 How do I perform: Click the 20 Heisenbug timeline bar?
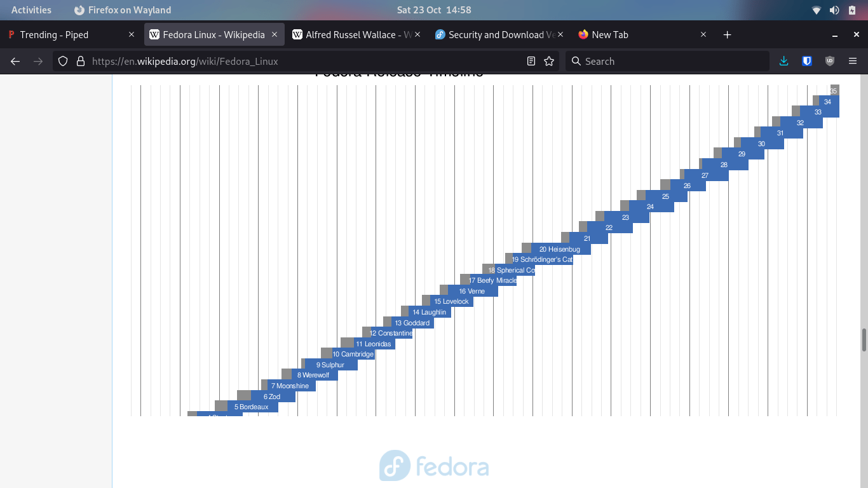pyautogui.click(x=561, y=249)
